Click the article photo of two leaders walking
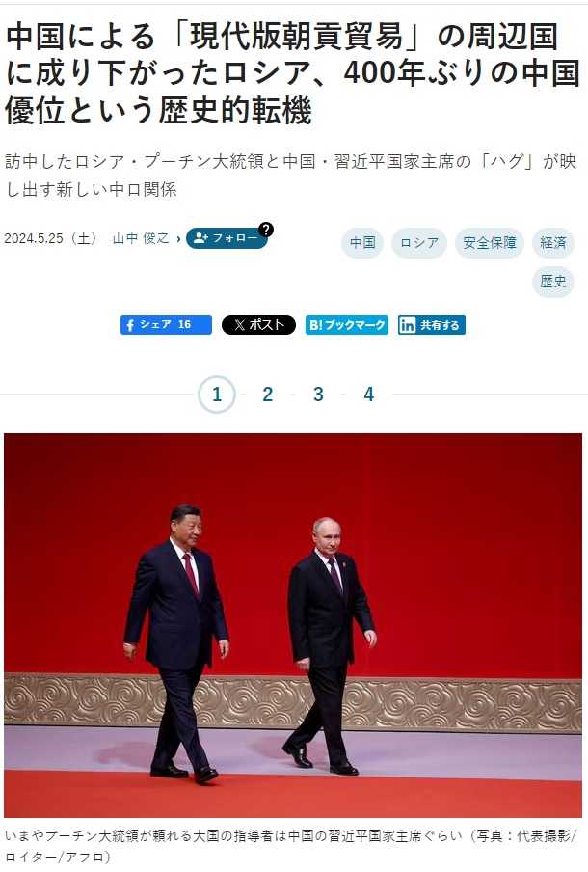 [x=293, y=625]
